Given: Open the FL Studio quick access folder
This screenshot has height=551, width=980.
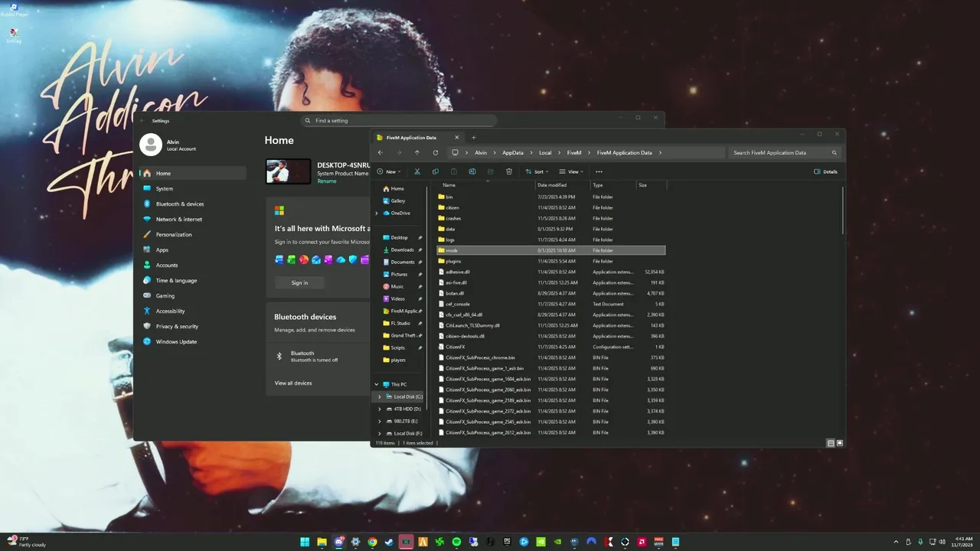Looking at the screenshot, I should [x=400, y=323].
